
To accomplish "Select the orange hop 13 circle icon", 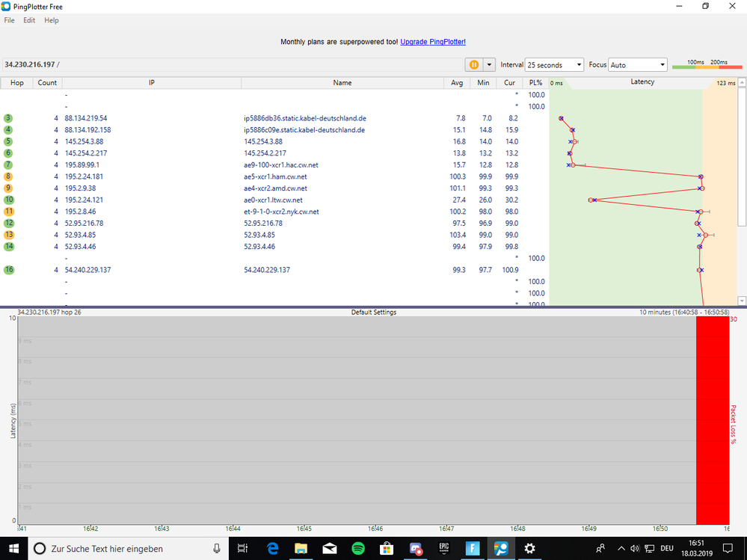I will tap(9, 235).
